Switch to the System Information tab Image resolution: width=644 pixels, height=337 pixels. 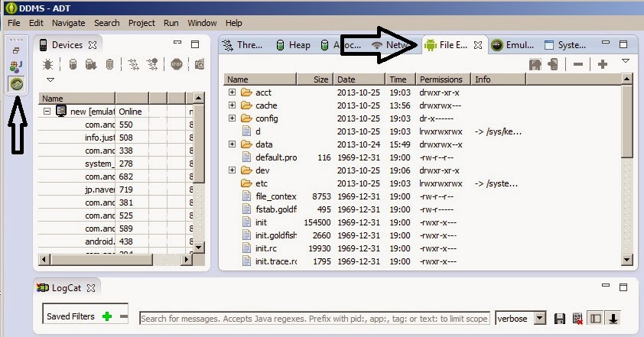click(x=565, y=45)
